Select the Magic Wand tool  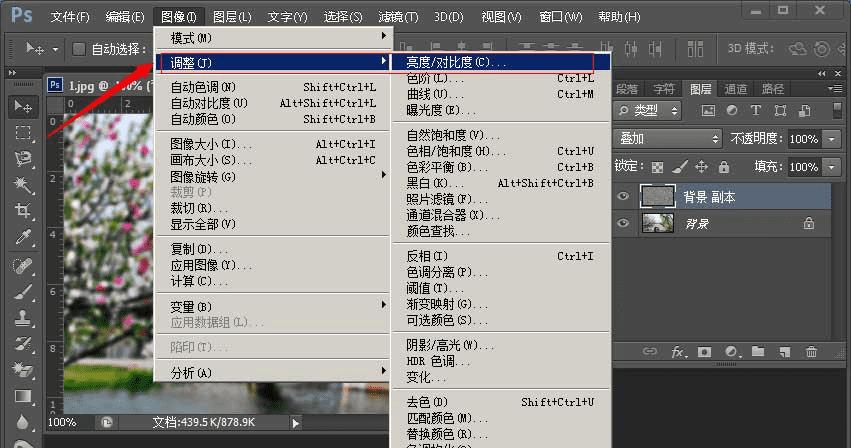tap(23, 185)
